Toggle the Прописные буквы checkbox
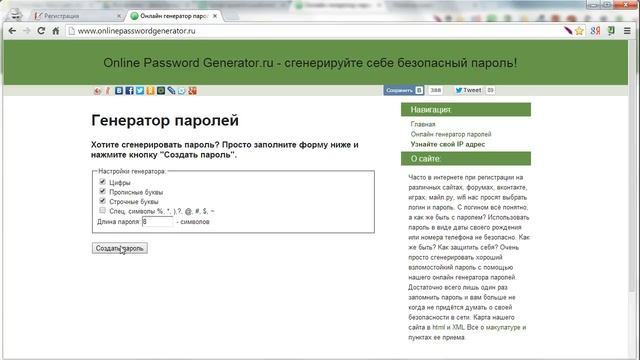 pos(102,191)
